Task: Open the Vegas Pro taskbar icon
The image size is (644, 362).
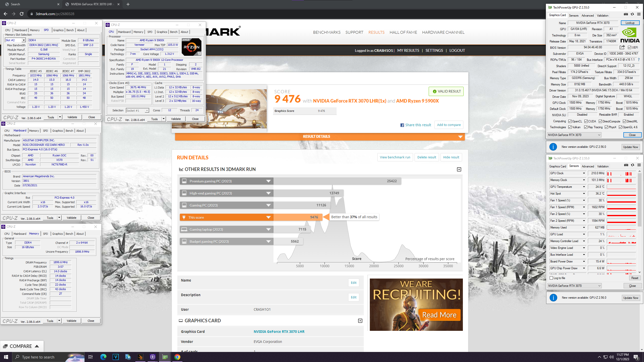Action: pos(116,357)
